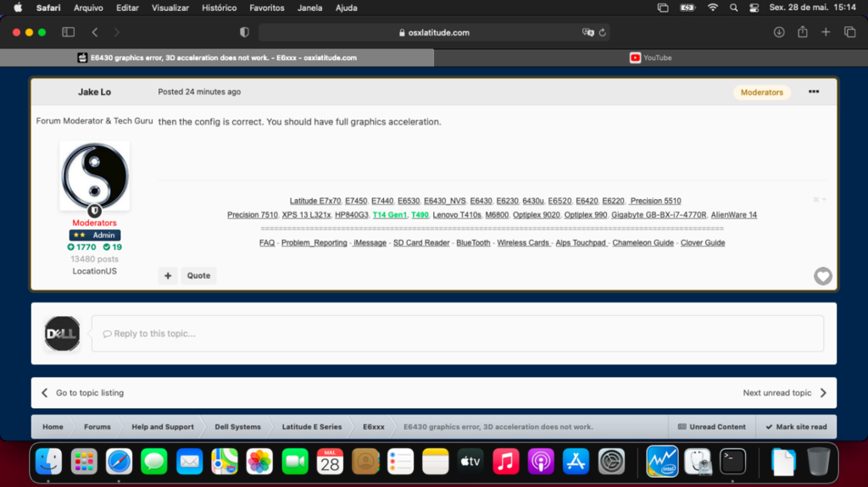Screen dimensions: 868x487
Task: Open the FAQ signature link
Action: 267,243
